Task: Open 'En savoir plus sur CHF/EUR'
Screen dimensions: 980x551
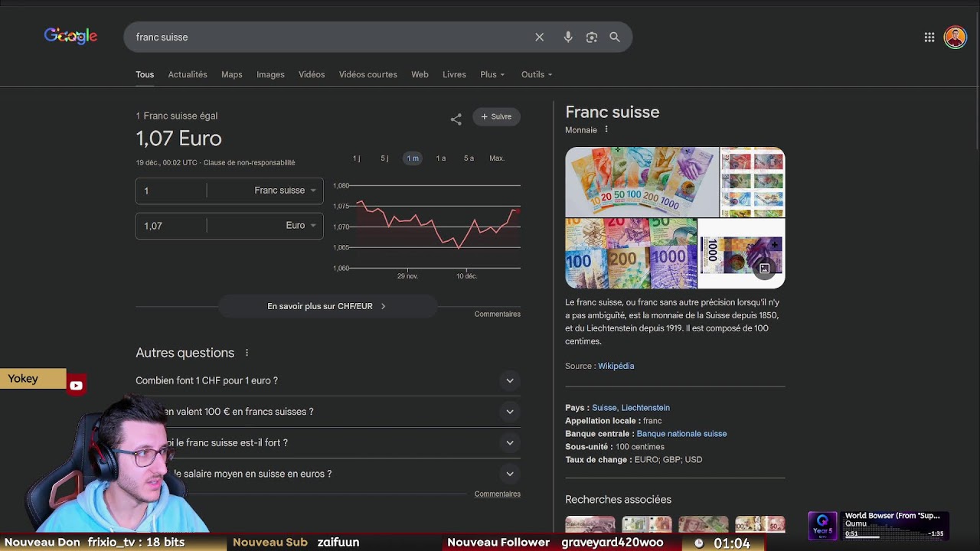Action: (328, 306)
